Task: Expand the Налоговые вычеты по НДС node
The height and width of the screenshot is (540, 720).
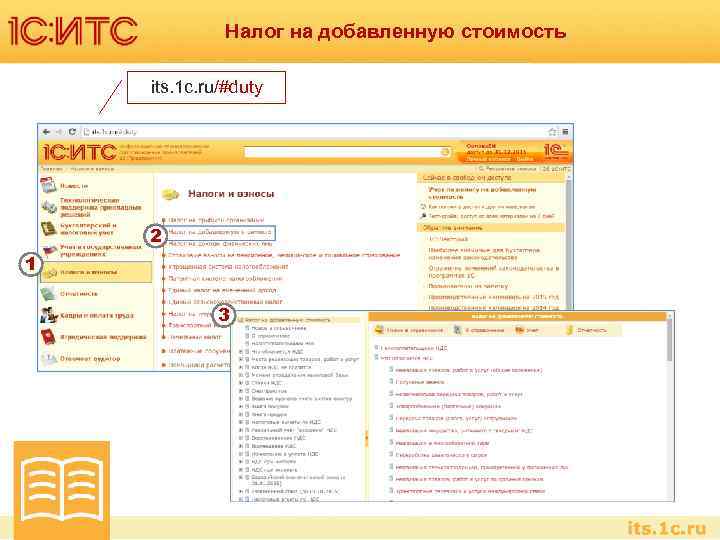Action: (241, 422)
